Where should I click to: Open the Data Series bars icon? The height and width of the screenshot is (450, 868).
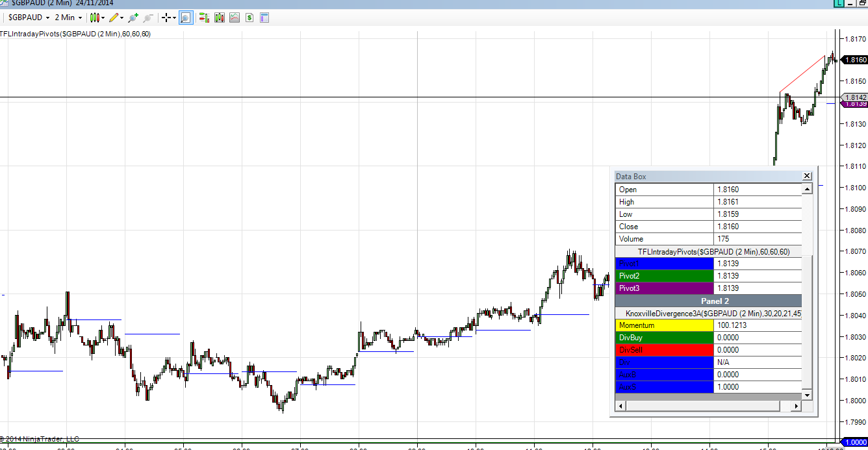point(219,18)
